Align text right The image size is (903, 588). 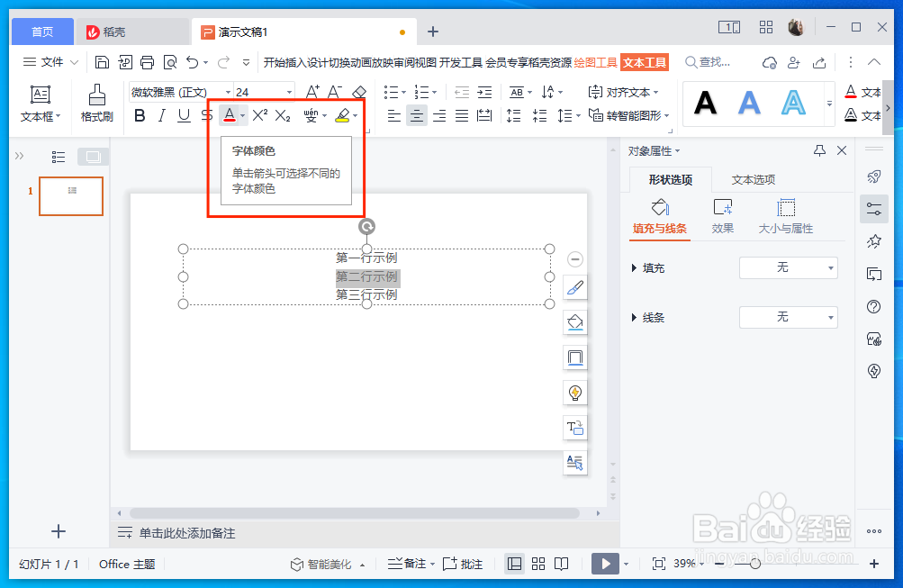point(438,116)
